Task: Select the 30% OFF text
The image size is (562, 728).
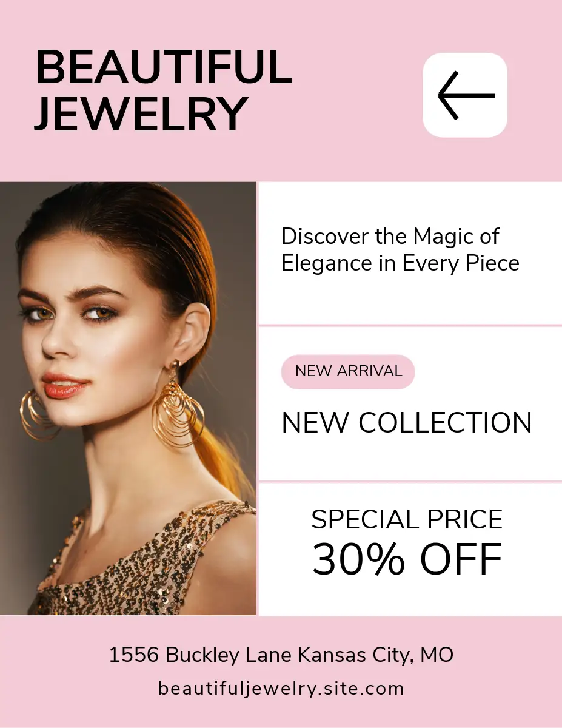Action: click(x=407, y=559)
